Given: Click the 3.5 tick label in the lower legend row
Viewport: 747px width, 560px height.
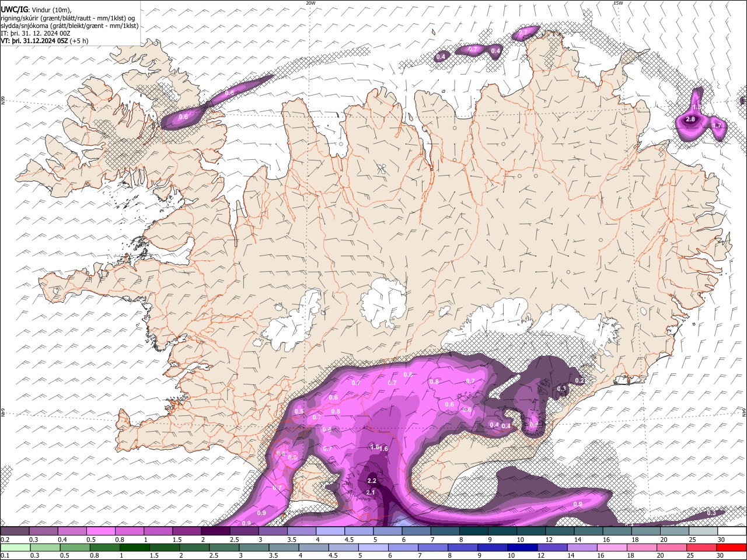Looking at the screenshot, I should coord(273,555).
